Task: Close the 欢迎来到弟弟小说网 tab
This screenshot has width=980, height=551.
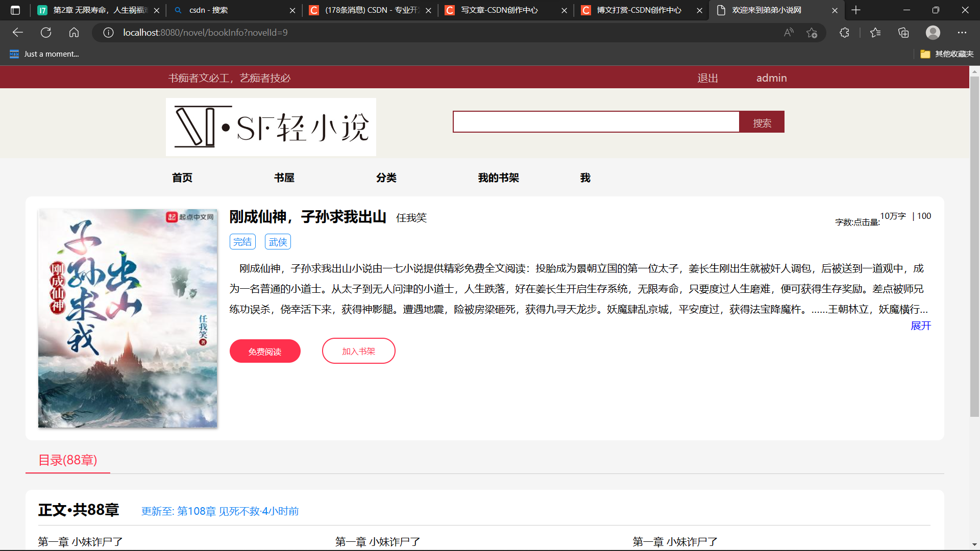Action: [835, 10]
